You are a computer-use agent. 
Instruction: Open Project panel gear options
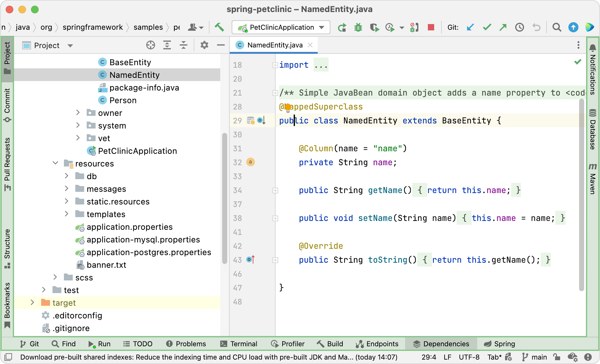(204, 45)
